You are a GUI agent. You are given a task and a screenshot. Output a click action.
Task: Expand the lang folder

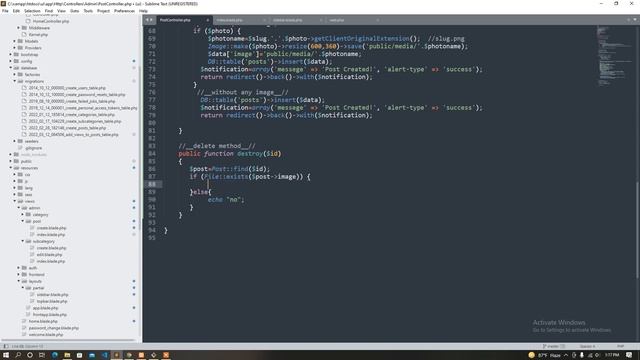pos(14,188)
